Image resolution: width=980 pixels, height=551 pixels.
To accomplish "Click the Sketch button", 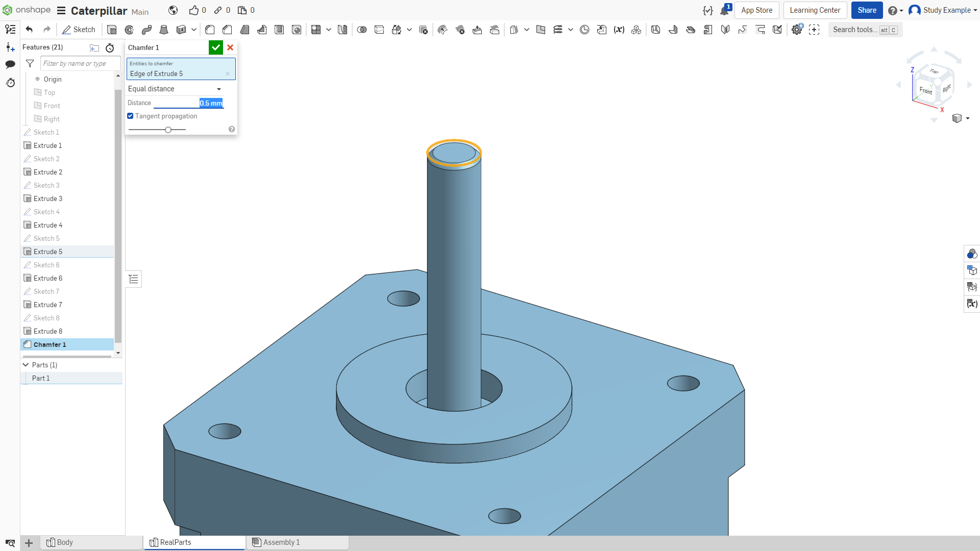I will (x=79, y=30).
